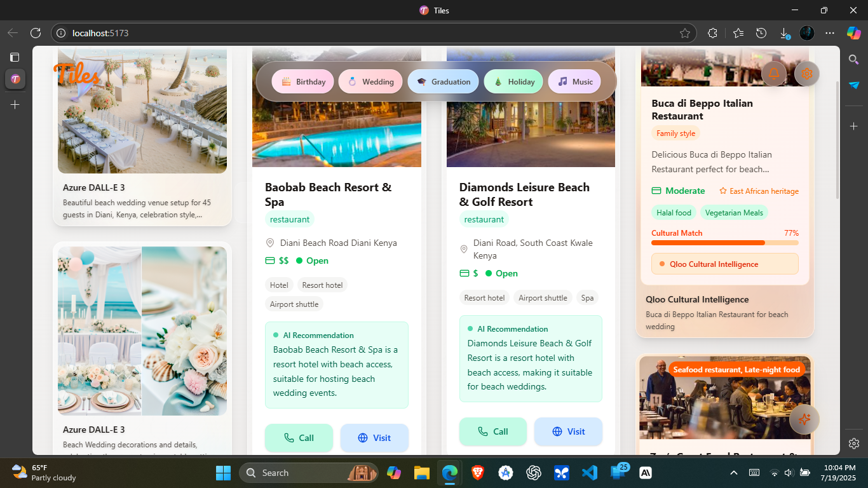Viewport: 868px width, 488px height.
Task: Click the Spa tag on Diamonds card
Action: coord(587,298)
